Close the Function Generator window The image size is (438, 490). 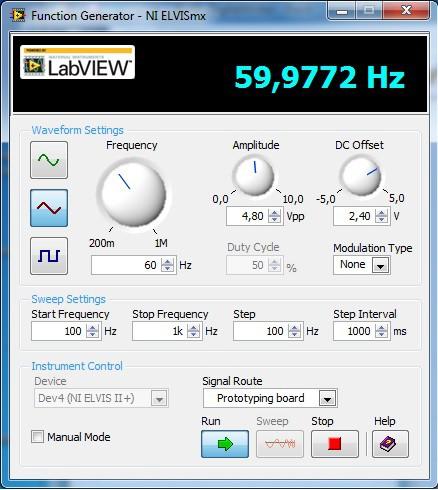(406, 11)
